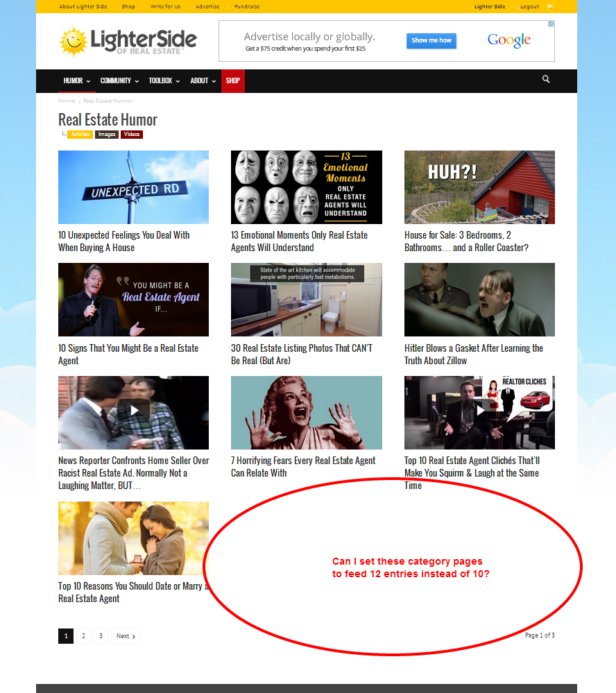Filter by the Articles category tag

(x=80, y=135)
